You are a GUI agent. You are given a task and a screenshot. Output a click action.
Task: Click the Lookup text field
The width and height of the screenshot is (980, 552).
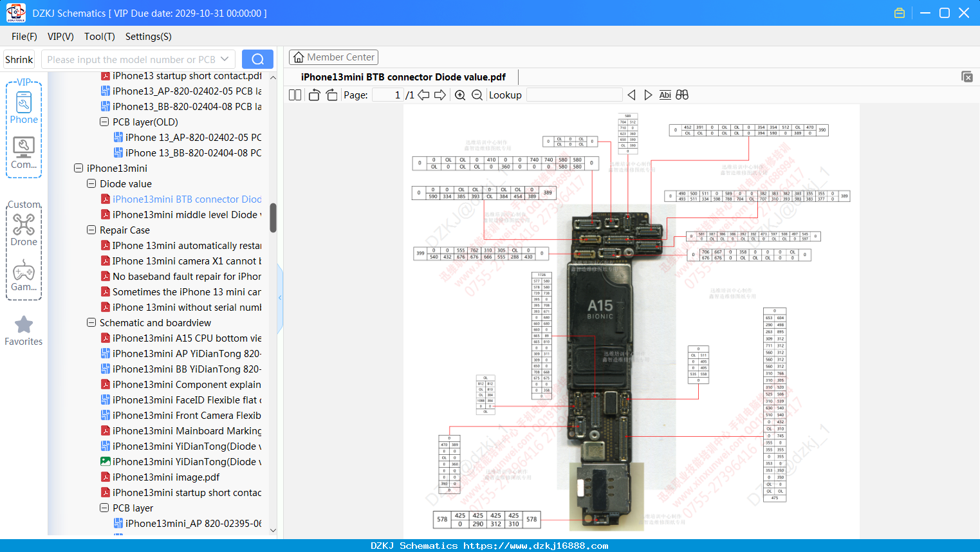tap(574, 95)
